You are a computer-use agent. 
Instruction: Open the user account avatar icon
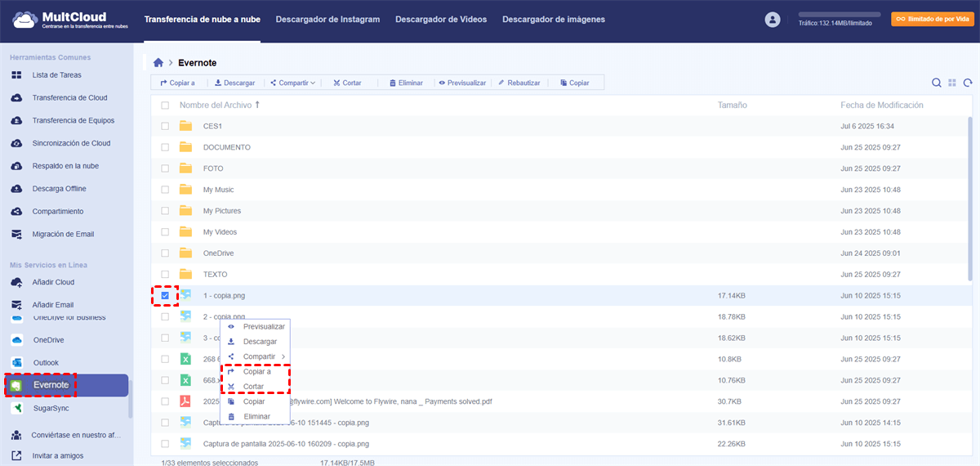click(x=773, y=20)
